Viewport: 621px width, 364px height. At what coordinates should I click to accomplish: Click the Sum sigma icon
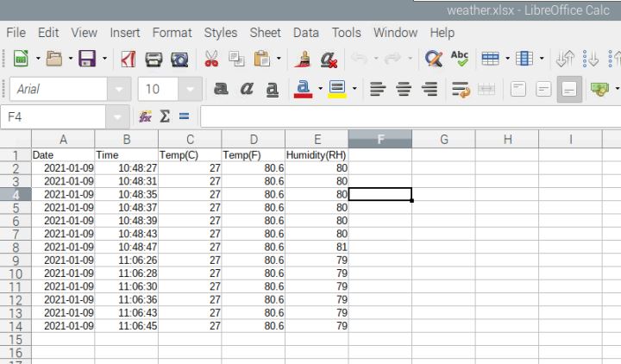coord(165,116)
